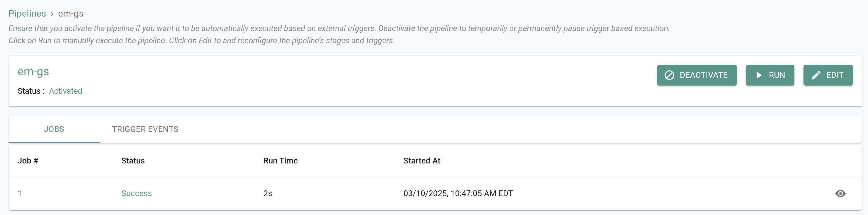Select the Run play icon

(759, 75)
